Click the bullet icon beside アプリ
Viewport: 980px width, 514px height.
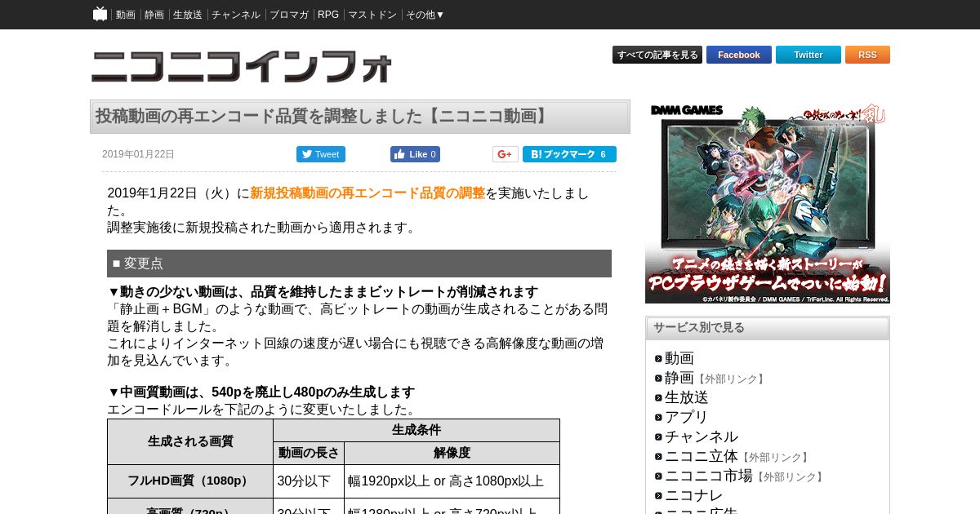658,418
